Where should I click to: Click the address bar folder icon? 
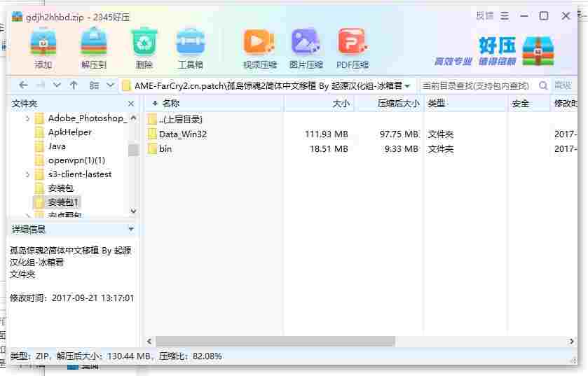(126, 86)
